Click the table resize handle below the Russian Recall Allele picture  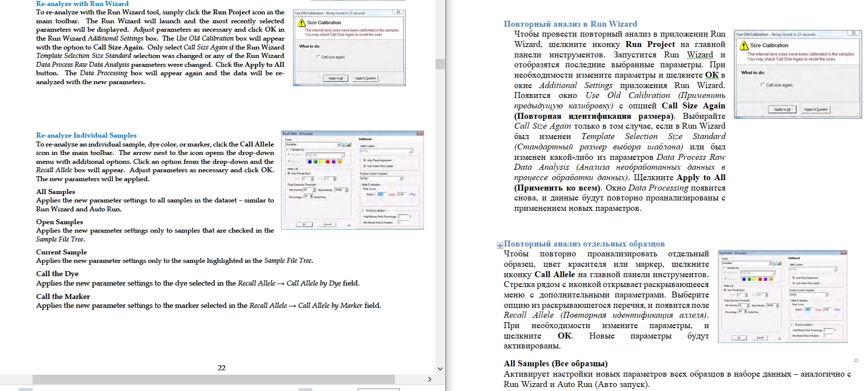(856, 360)
